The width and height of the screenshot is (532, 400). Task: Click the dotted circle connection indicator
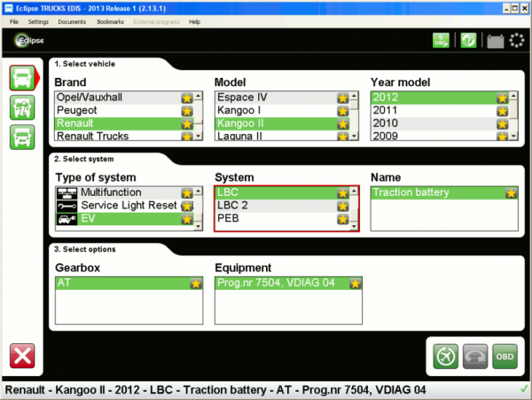point(516,41)
